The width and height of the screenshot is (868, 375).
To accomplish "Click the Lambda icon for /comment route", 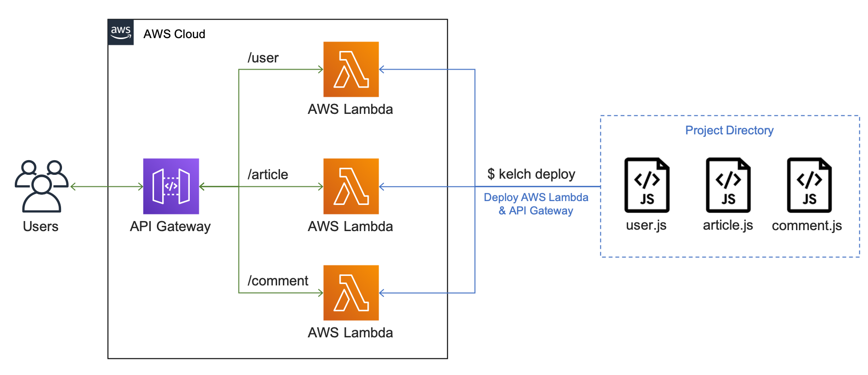I will (351, 293).
